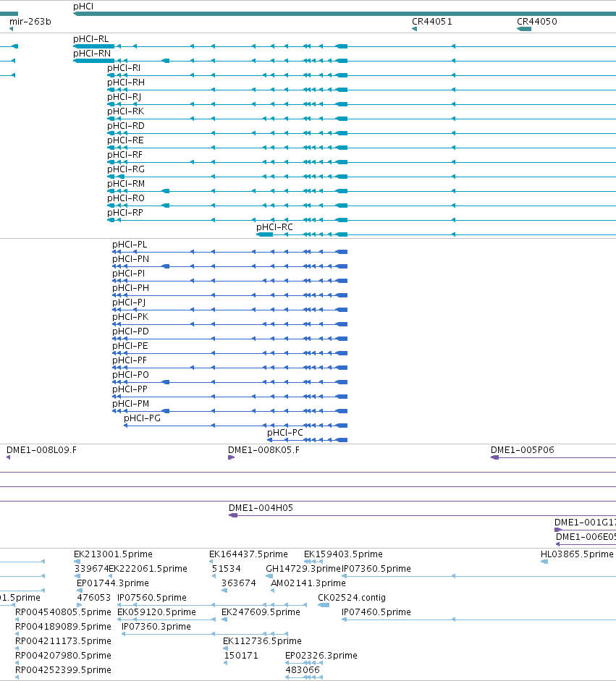
Task: Click EK164437.5prime EST label
Action: (248, 554)
